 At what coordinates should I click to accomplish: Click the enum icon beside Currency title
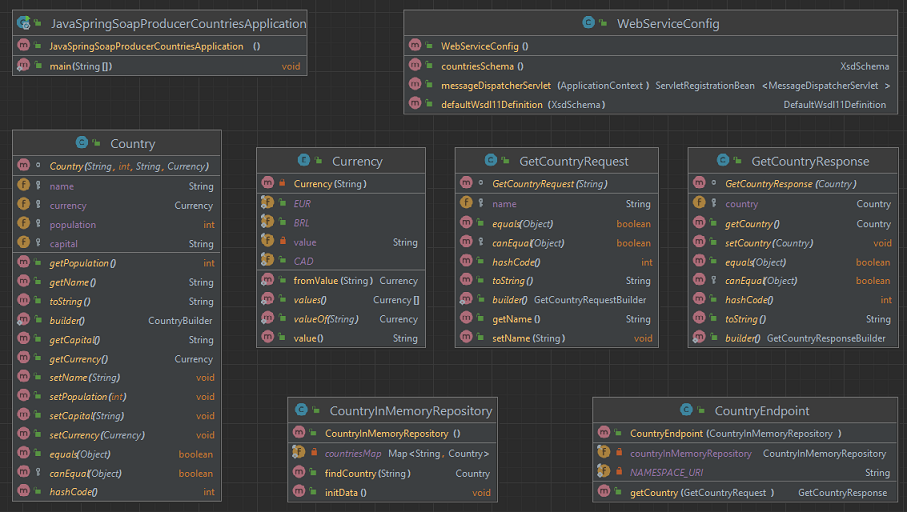tap(303, 160)
